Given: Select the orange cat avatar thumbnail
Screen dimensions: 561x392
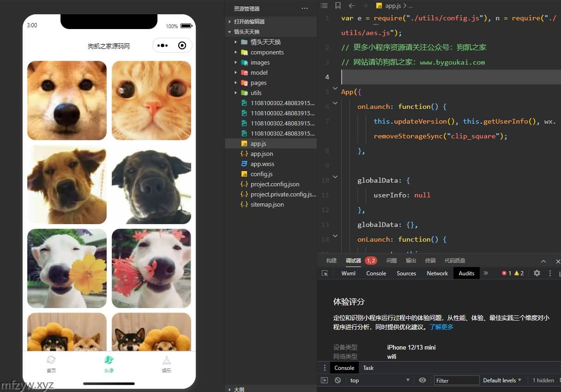Looking at the screenshot, I should pos(151,101).
